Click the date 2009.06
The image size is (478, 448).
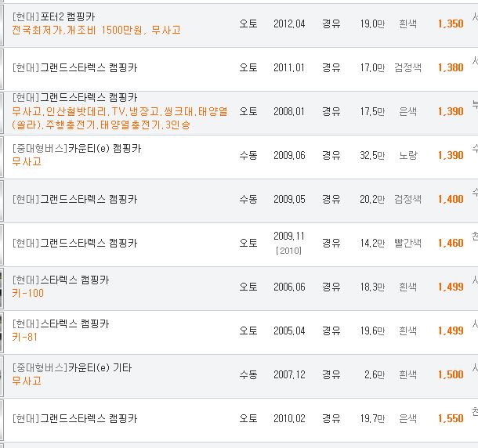tap(289, 155)
